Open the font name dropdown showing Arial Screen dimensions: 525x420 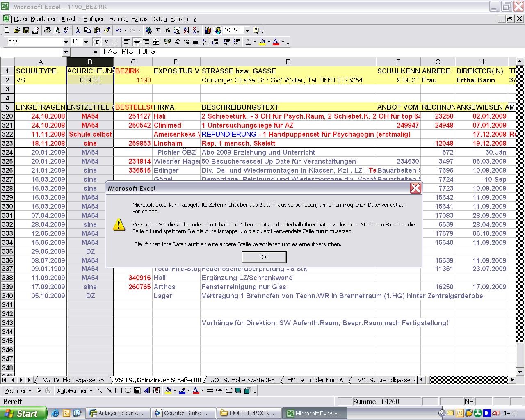click(66, 42)
